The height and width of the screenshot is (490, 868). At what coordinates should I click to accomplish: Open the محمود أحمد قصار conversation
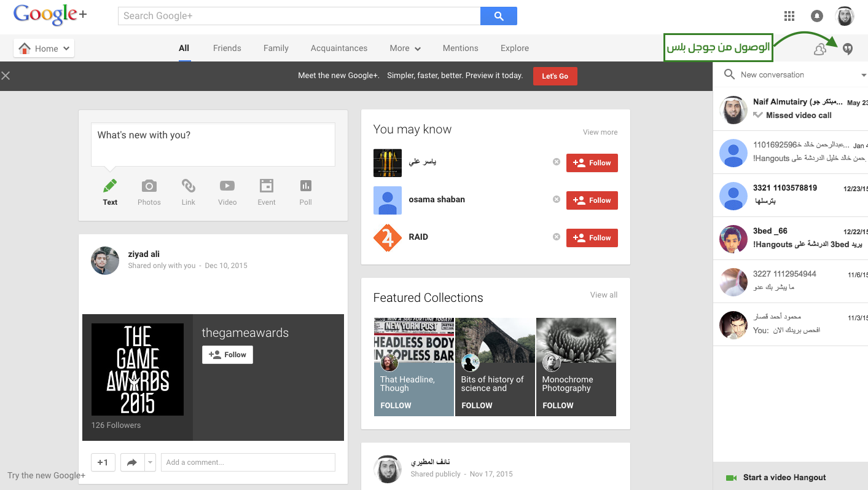(791, 324)
